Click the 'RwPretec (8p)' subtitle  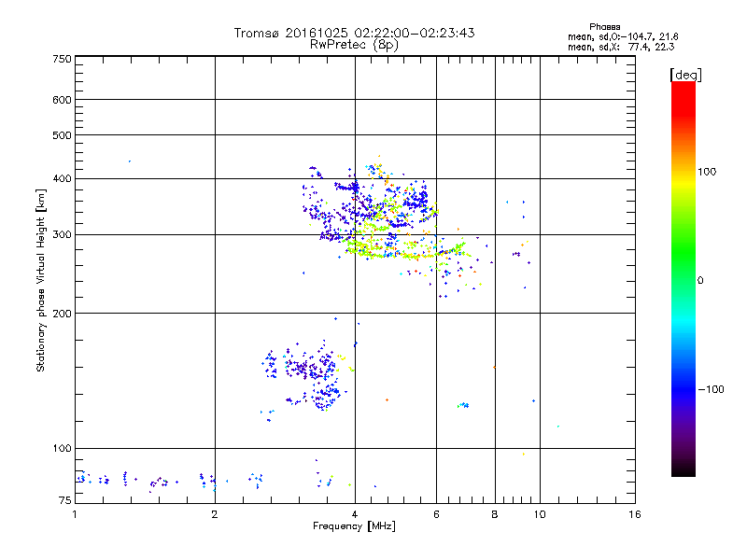click(x=354, y=45)
